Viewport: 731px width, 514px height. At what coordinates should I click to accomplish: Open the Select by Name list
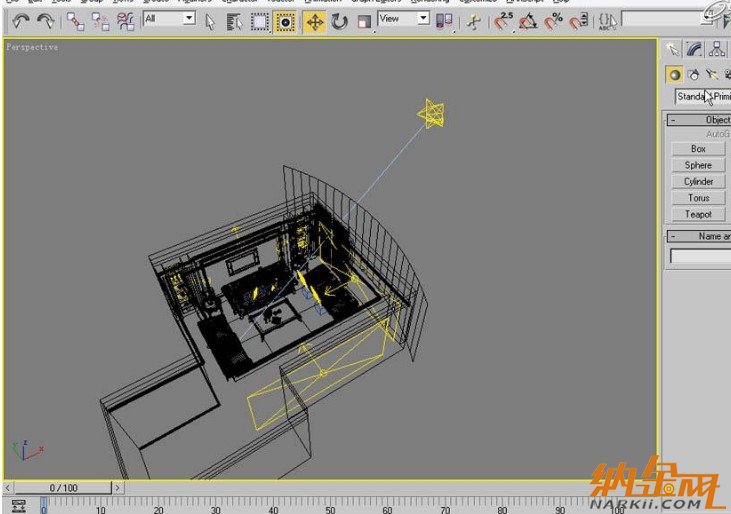(x=233, y=21)
